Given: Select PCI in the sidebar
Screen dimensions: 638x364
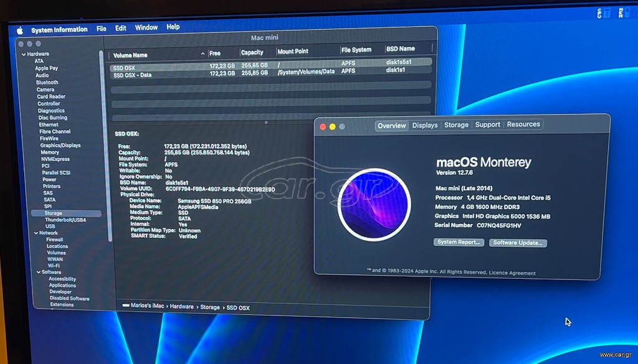Looking at the screenshot, I should (45, 166).
